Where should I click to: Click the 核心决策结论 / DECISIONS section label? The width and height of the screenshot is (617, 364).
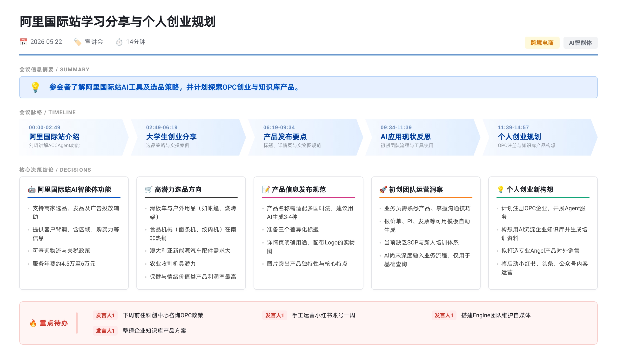click(x=55, y=170)
